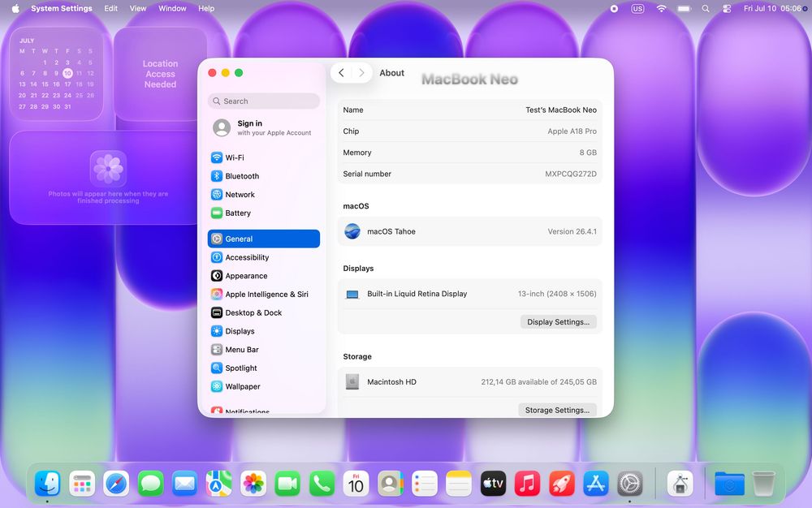Viewport: 812px width, 508px height.
Task: Open Control Center in menu bar
Action: [x=727, y=9]
